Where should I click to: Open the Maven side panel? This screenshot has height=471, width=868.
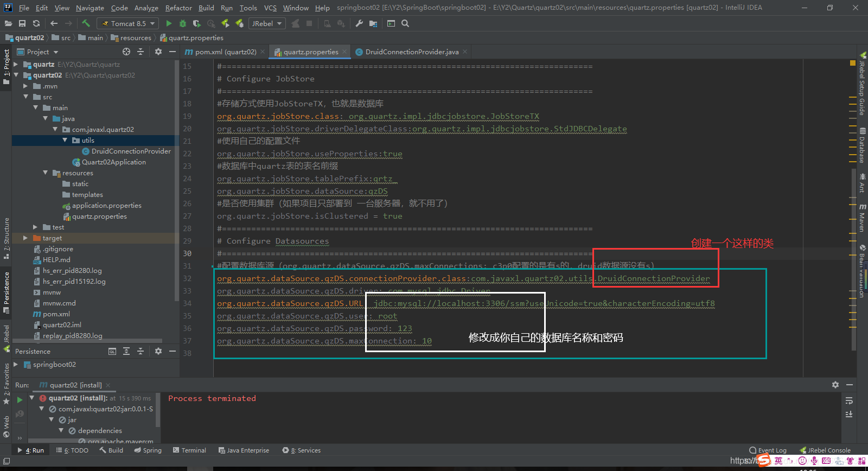click(862, 218)
